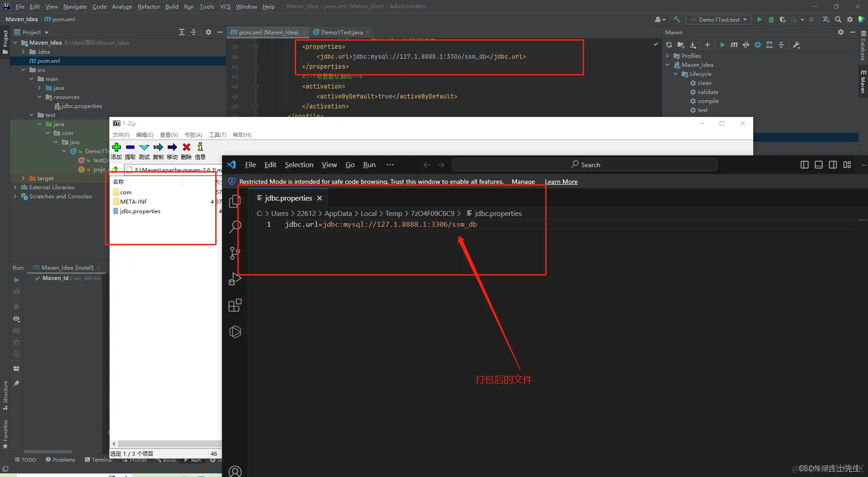Toggle 'Skip Tests' mode in Maven toolbar
This screenshot has height=477, width=868.
tap(758, 45)
